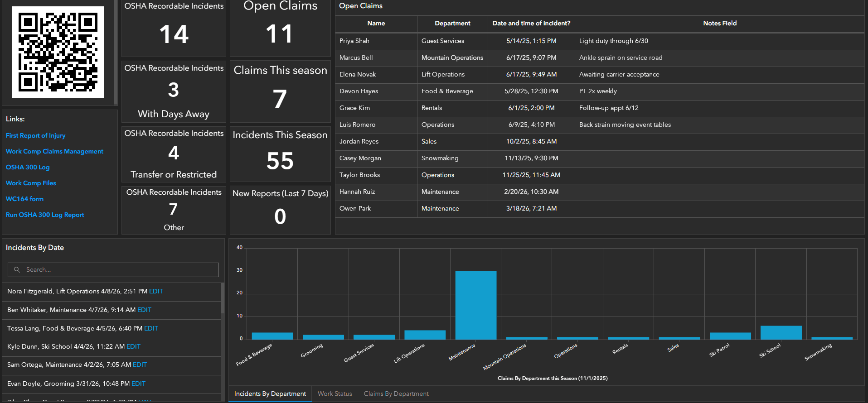
Task: Click Owen Park's name in Open Claims
Action: 355,208
